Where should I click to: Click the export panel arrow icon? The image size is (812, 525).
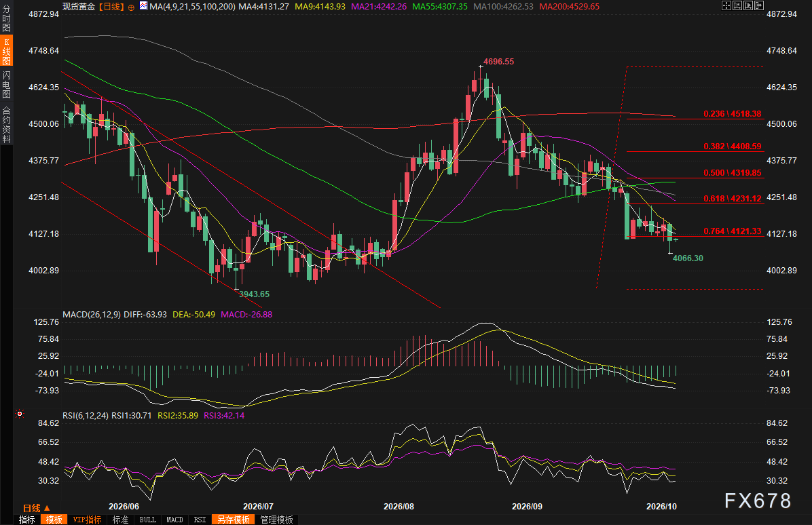pyautogui.click(x=759, y=5)
